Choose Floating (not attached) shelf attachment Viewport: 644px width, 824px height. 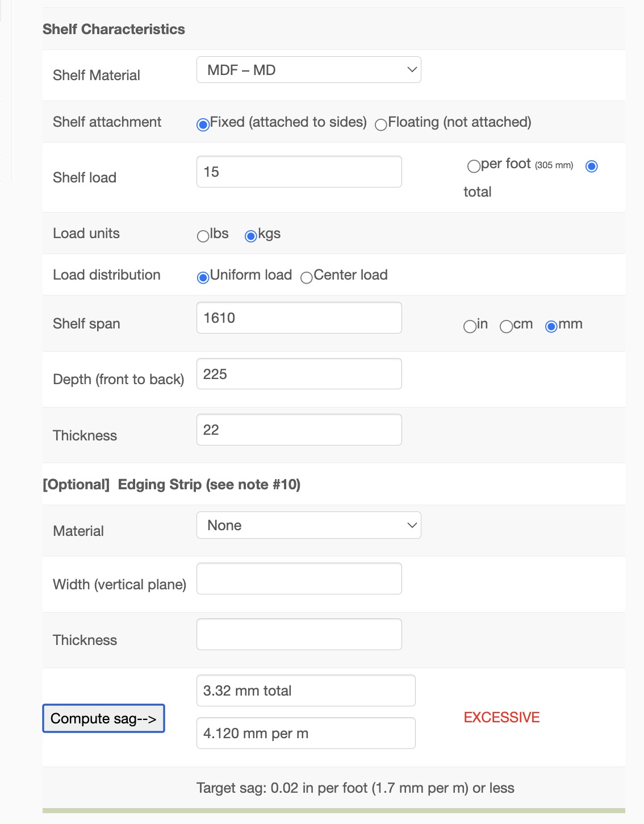(x=381, y=124)
